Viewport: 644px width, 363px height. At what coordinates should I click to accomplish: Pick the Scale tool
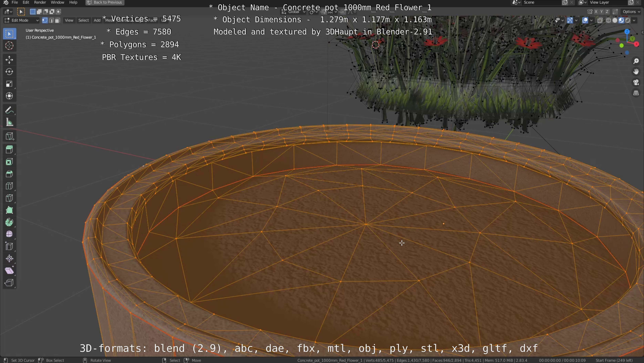tap(9, 84)
